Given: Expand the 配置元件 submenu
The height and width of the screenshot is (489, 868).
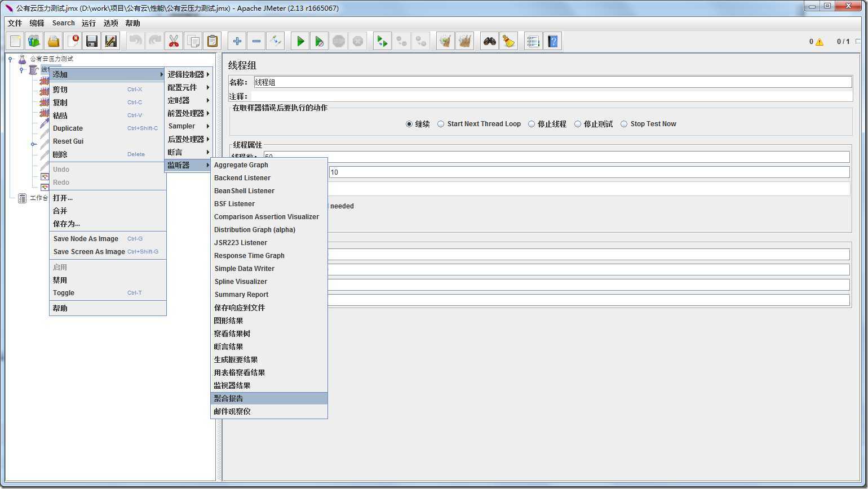Looking at the screenshot, I should 188,87.
